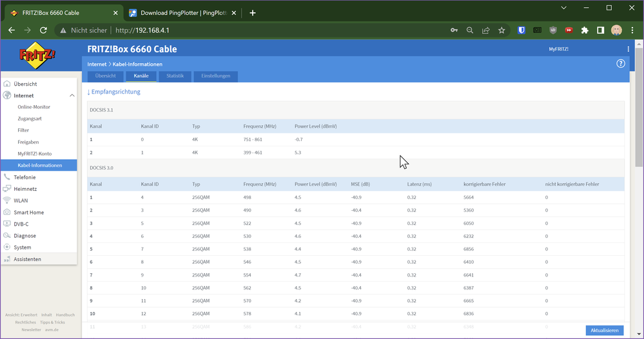Image resolution: width=644 pixels, height=339 pixels.
Task: Expand the Telefonie sidebar section
Action: pyautogui.click(x=24, y=177)
